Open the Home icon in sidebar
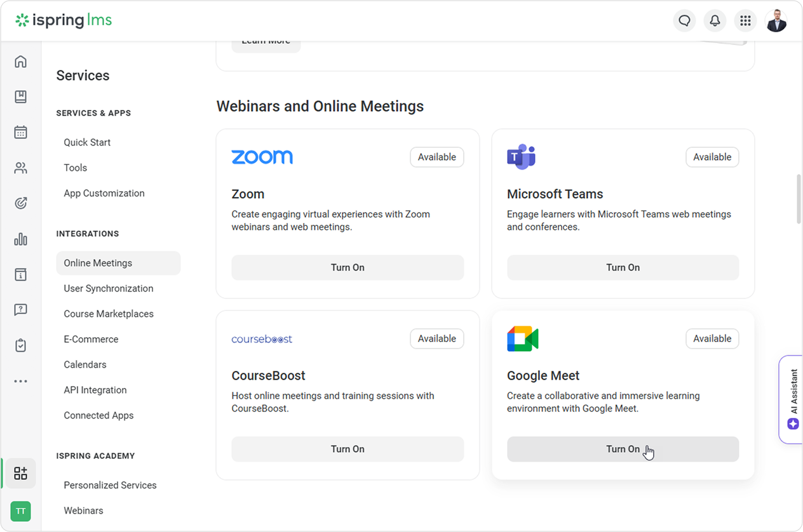This screenshot has width=803, height=532. pos(21,62)
